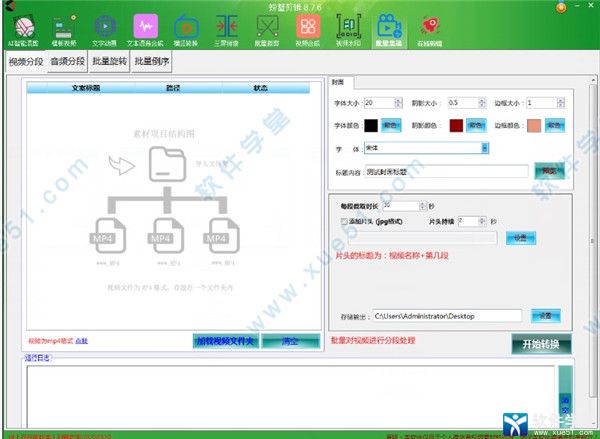Viewport: 600px width, 439px height.
Task: Switch to the 批量倒序 tab
Action: pos(152,61)
